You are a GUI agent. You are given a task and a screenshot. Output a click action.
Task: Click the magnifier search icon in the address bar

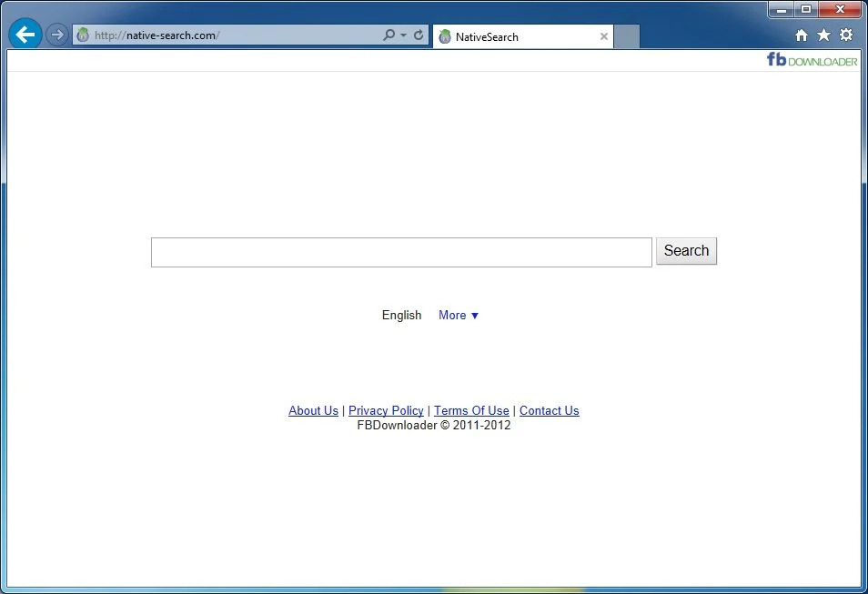[x=389, y=35]
